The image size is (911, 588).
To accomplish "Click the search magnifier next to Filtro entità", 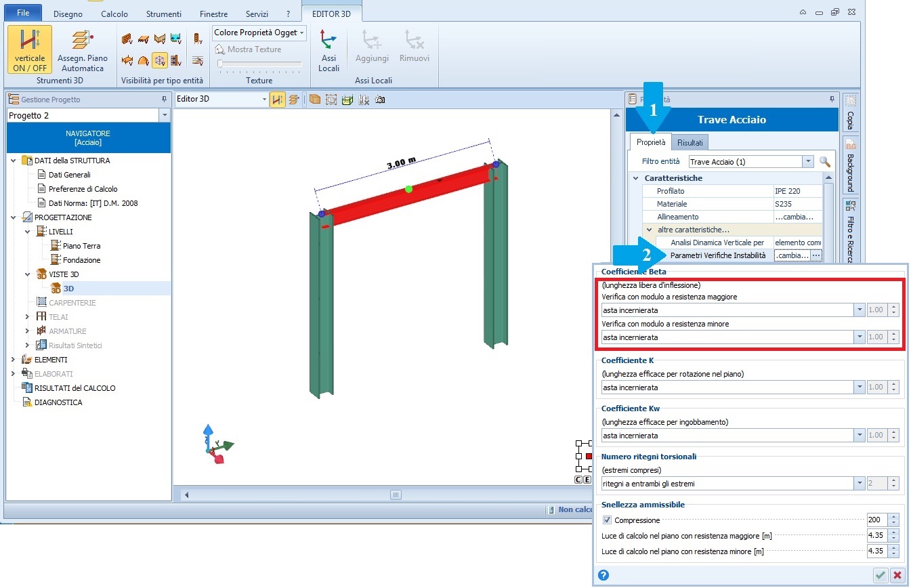I will point(824,162).
